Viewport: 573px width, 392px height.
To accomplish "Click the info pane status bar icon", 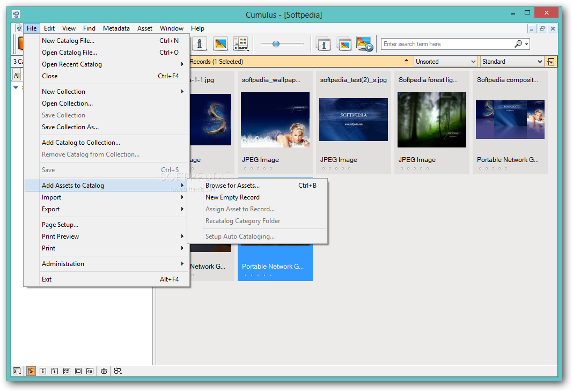I will [43, 371].
